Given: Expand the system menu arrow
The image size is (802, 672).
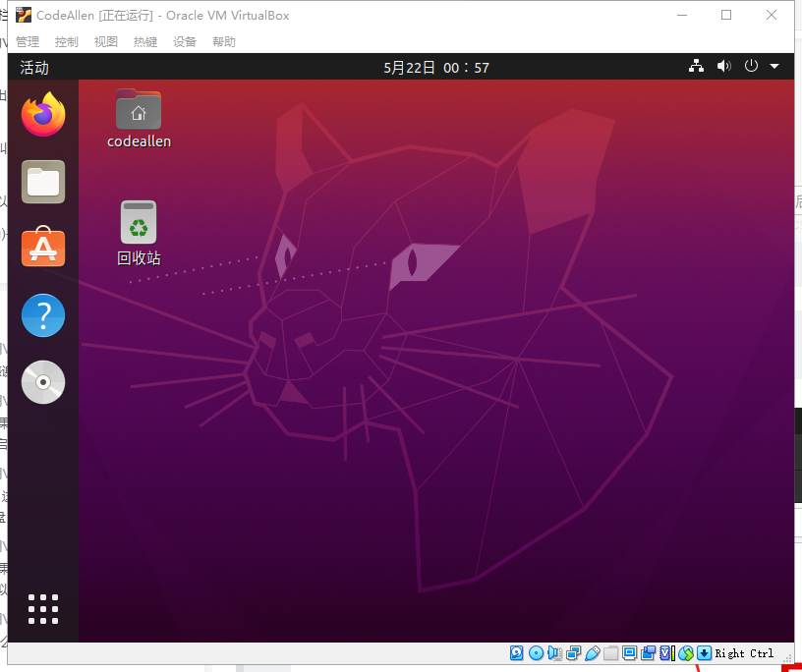Looking at the screenshot, I should click(774, 67).
